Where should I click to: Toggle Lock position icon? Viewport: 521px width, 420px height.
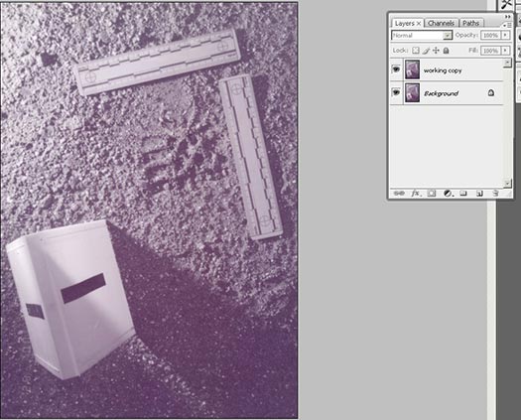[436, 51]
